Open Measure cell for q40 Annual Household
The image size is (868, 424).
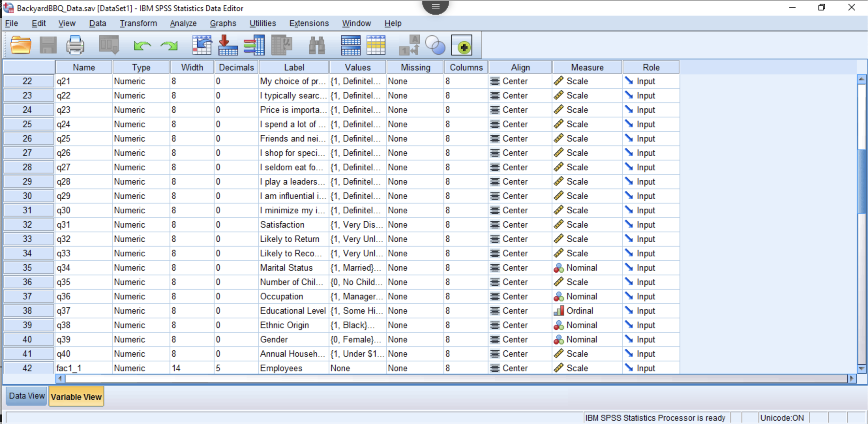(587, 354)
